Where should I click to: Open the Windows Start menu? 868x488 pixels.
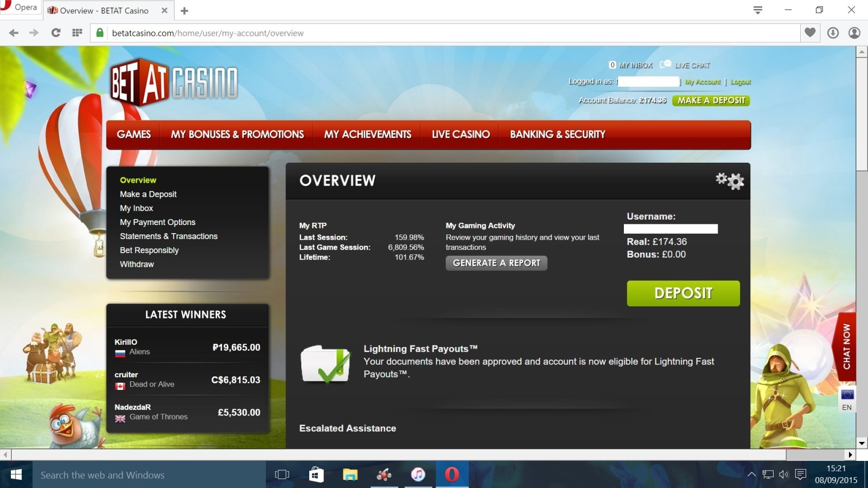pyautogui.click(x=16, y=475)
